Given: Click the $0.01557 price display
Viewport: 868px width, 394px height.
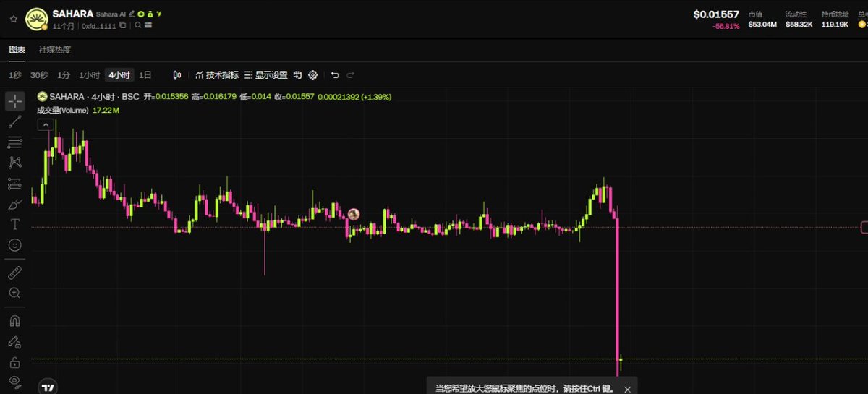Looking at the screenshot, I should [716, 14].
